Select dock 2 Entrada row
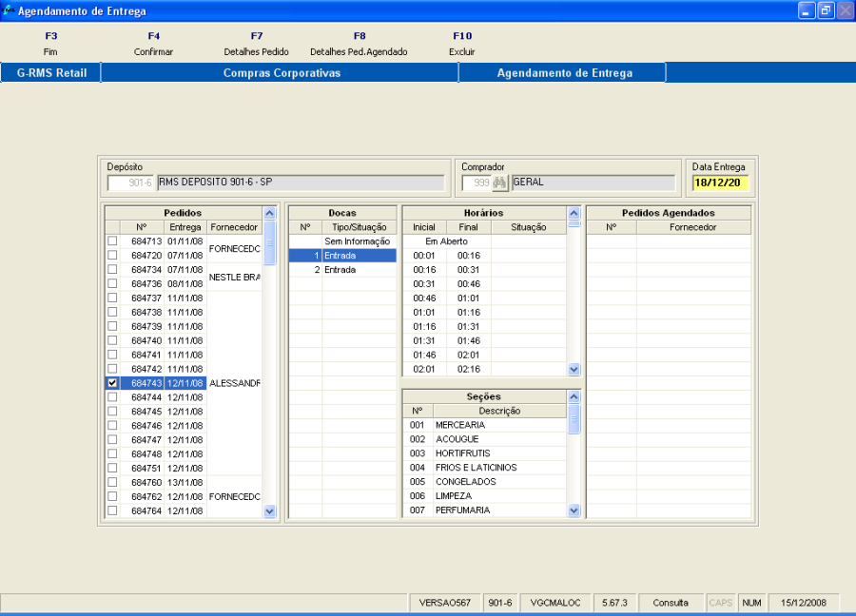Image resolution: width=856 pixels, height=616 pixels. 341,270
